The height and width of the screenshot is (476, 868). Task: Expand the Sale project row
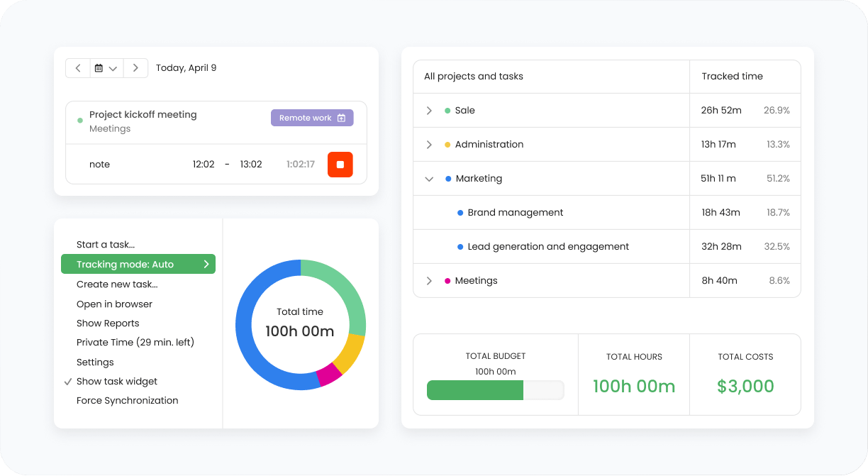429,111
